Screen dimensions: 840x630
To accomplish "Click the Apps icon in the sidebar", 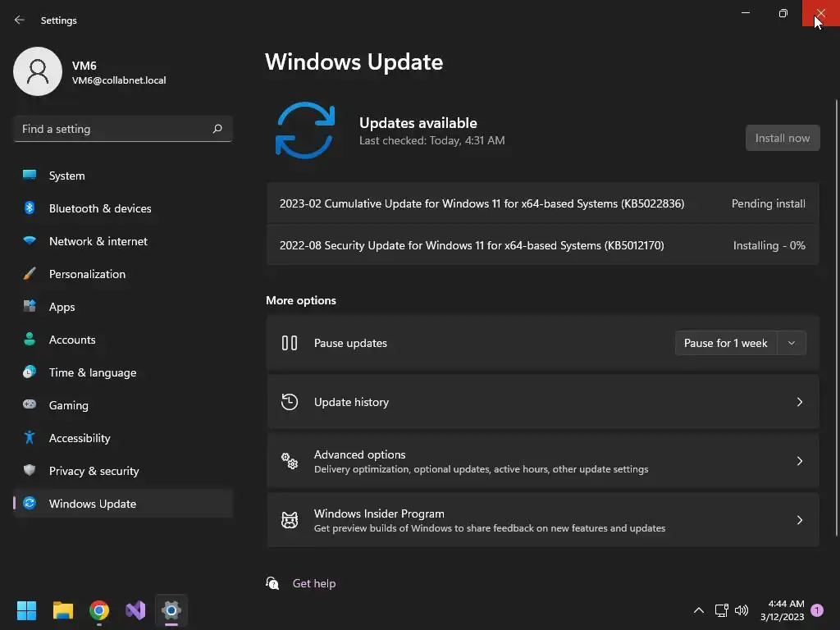I will click(x=30, y=306).
